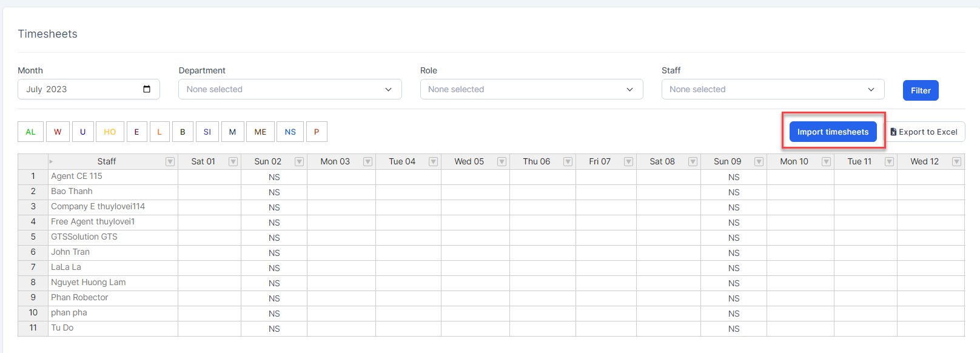The height and width of the screenshot is (353, 980).
Task: Click the Staff column filter arrow
Action: (170, 161)
